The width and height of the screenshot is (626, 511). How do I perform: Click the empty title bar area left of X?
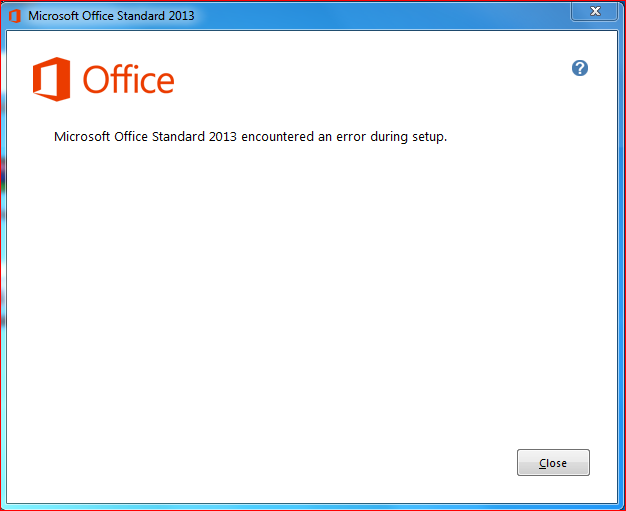click(379, 16)
